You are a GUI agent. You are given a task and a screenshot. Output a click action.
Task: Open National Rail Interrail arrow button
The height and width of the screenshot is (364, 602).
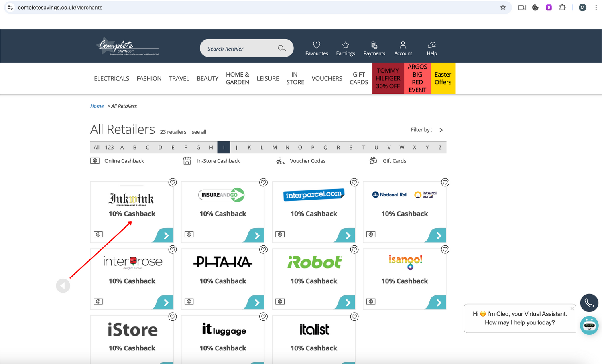click(435, 235)
